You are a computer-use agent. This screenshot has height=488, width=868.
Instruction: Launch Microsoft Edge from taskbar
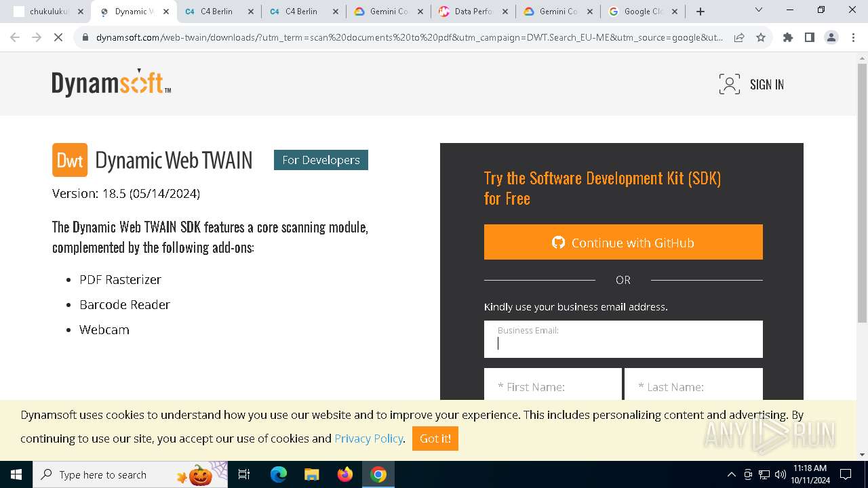279,474
